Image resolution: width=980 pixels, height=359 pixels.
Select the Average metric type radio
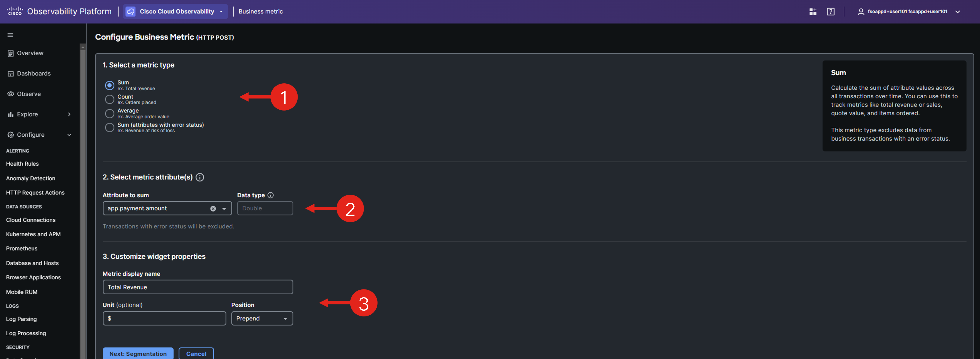[x=110, y=114]
